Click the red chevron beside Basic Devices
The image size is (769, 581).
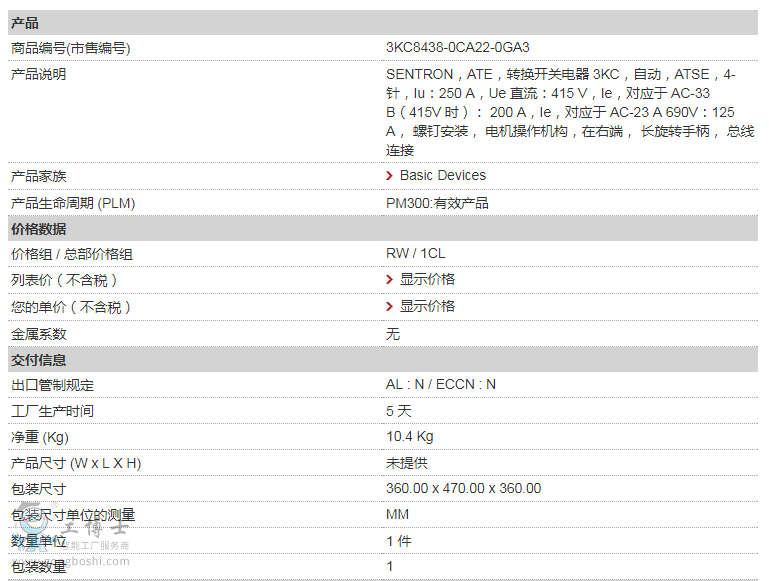(x=390, y=176)
